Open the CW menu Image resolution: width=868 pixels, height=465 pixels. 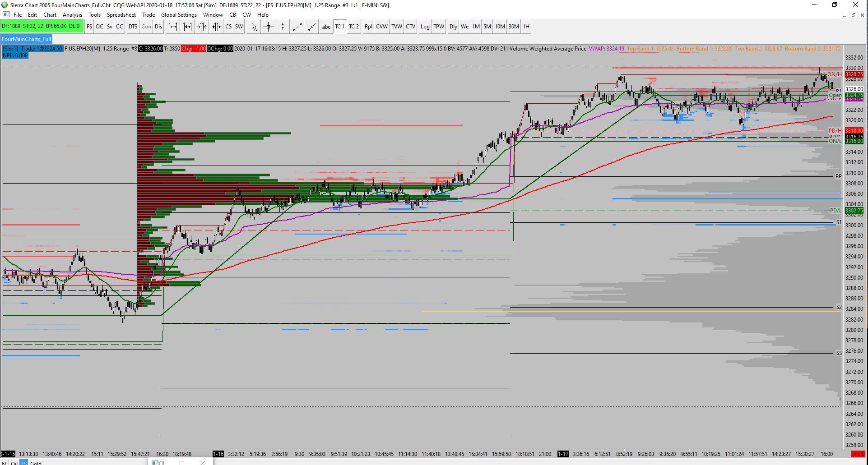pos(247,14)
